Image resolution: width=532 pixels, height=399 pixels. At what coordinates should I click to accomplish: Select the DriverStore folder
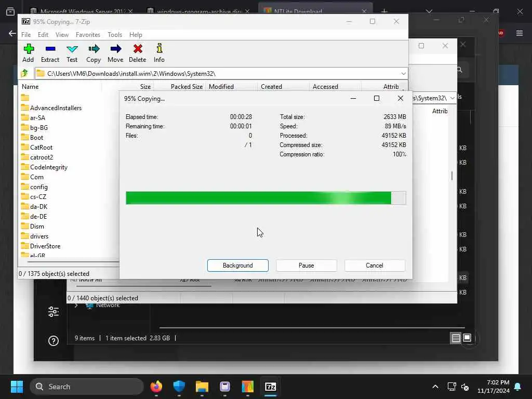(41, 246)
